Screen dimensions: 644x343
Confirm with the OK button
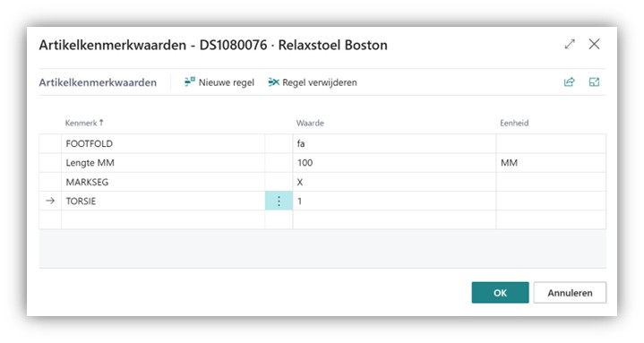click(500, 293)
